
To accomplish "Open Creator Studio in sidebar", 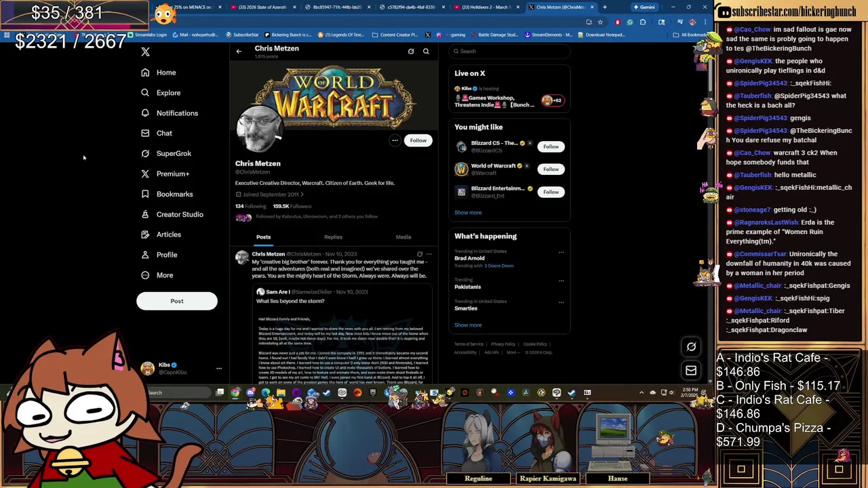I will pyautogui.click(x=172, y=215).
